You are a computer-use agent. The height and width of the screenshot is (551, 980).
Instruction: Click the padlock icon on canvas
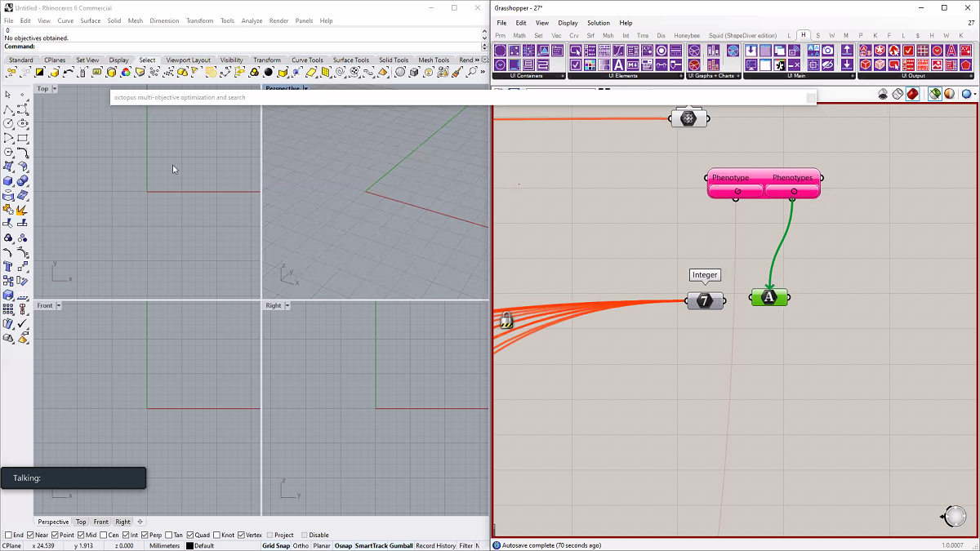(506, 321)
